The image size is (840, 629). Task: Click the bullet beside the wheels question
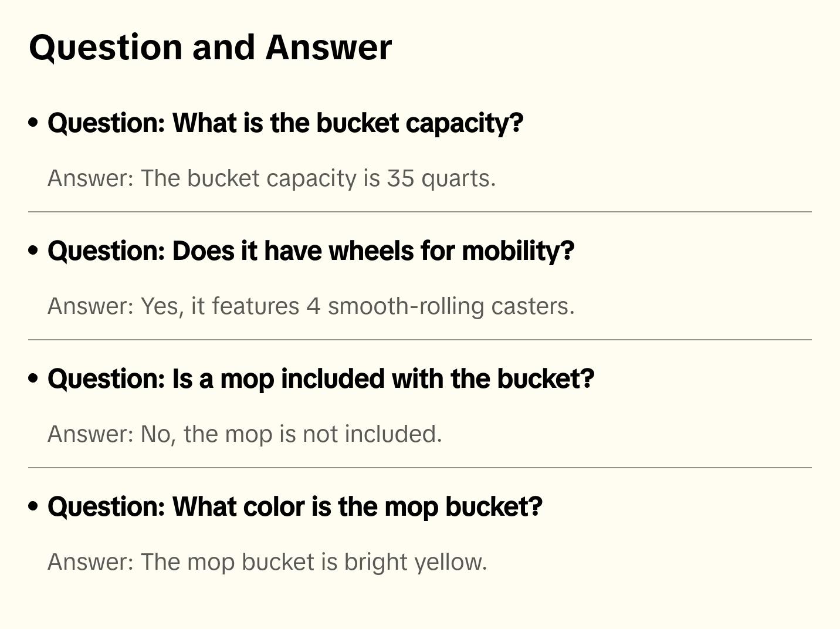(x=33, y=251)
